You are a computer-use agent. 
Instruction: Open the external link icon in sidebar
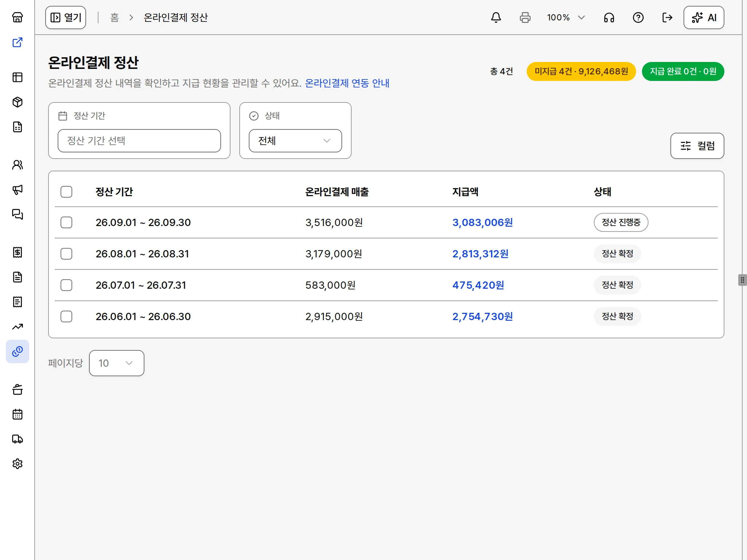coord(18,42)
